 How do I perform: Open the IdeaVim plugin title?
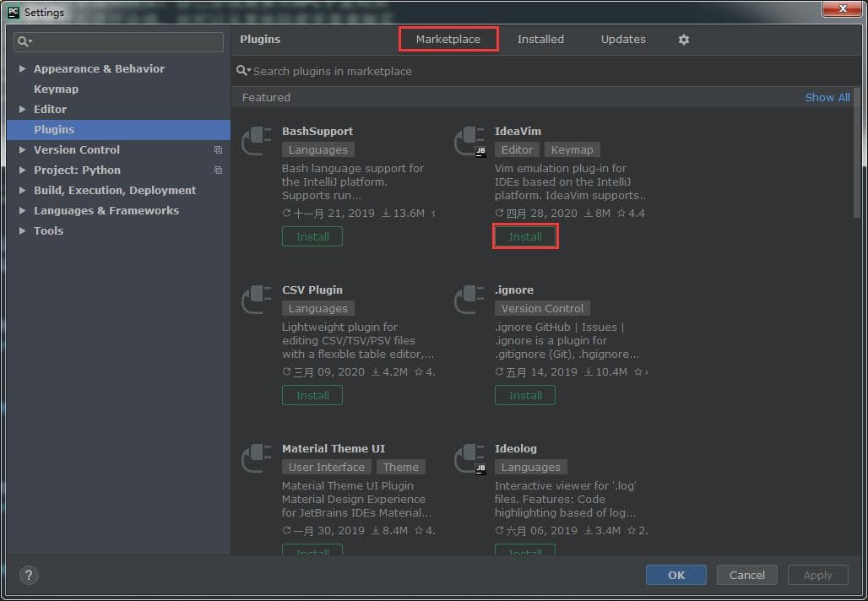(518, 131)
